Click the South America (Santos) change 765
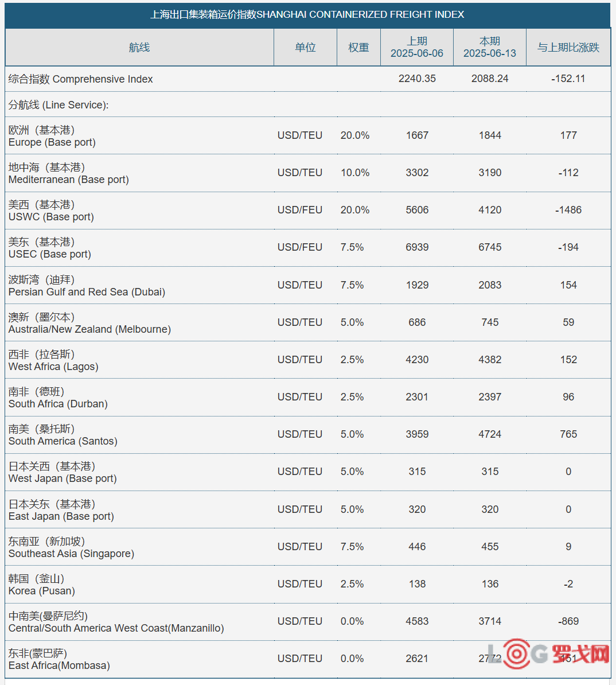 (x=568, y=434)
